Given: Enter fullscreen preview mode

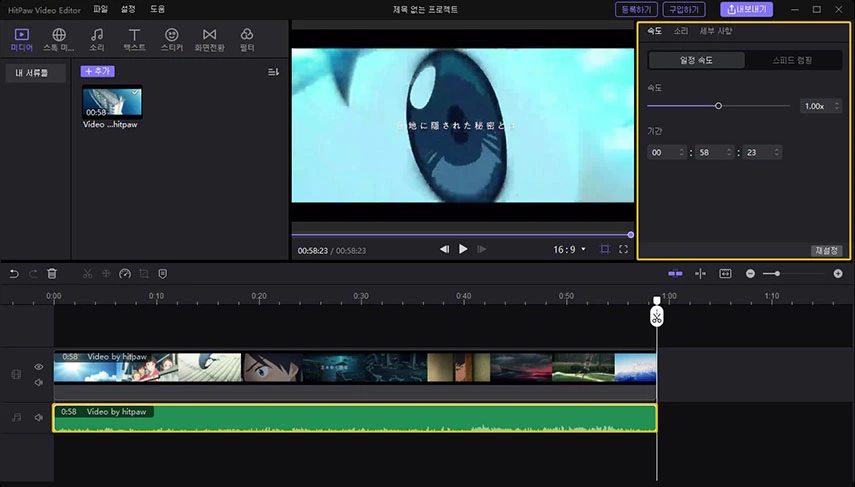Looking at the screenshot, I should [x=623, y=249].
